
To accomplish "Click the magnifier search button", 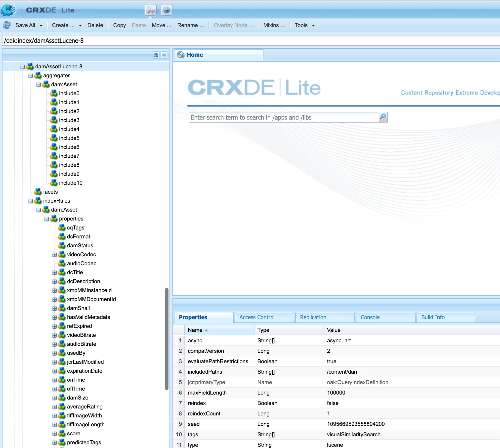I will (383, 117).
